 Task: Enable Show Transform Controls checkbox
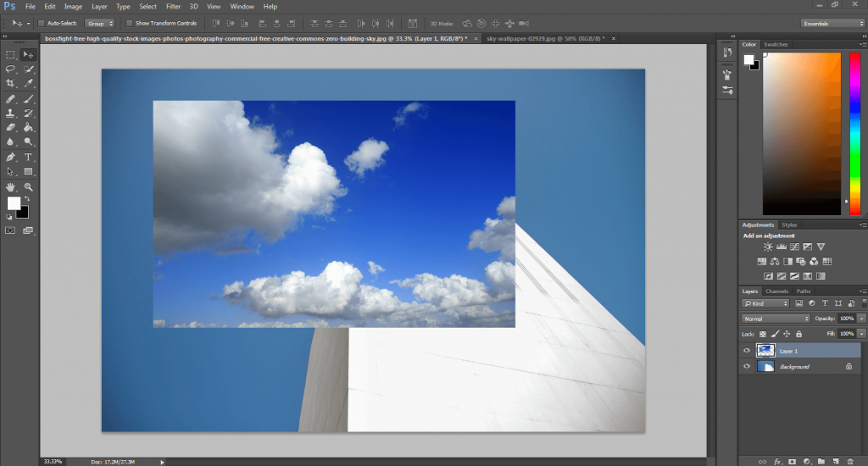pos(129,23)
